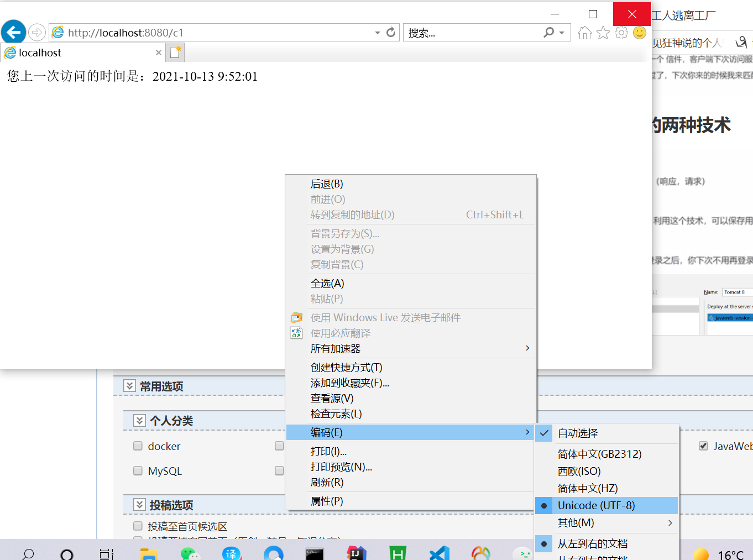Screen dimensions: 753x560
Task: Open Visual Studio Code from taskbar
Action: click(440, 553)
